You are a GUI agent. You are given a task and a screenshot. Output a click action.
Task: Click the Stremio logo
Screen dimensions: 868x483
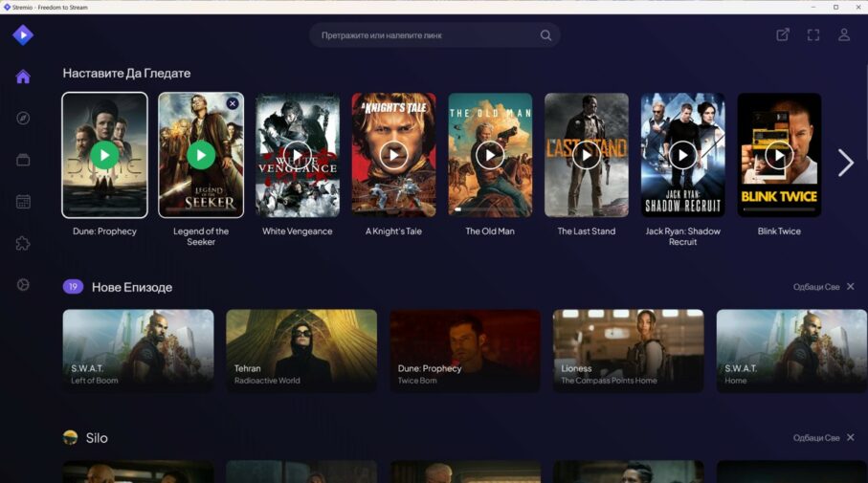click(x=23, y=34)
